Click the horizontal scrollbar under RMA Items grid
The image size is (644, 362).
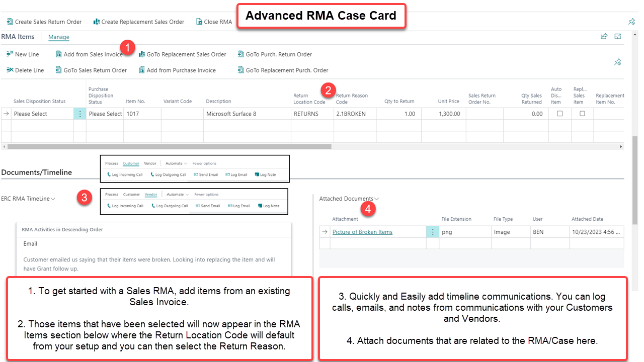[x=169, y=147]
